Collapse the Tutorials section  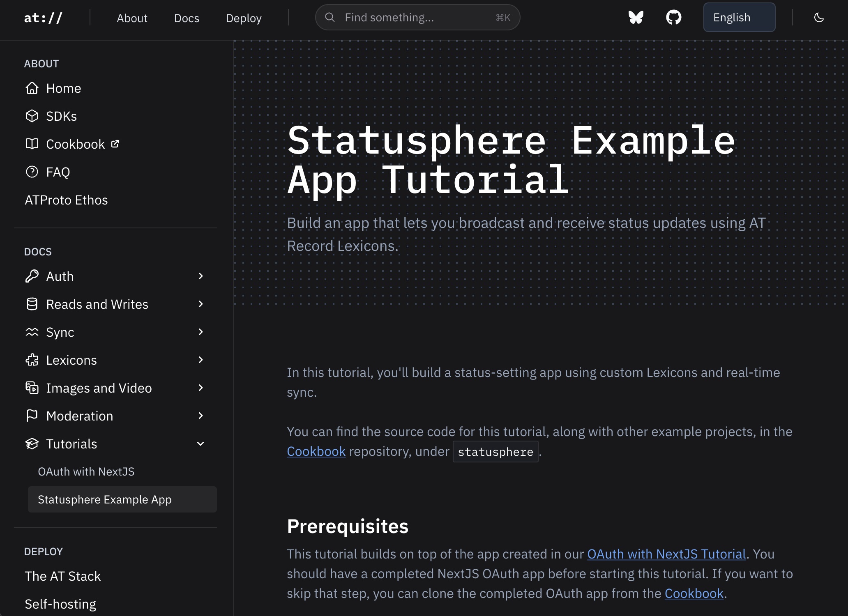[200, 444]
